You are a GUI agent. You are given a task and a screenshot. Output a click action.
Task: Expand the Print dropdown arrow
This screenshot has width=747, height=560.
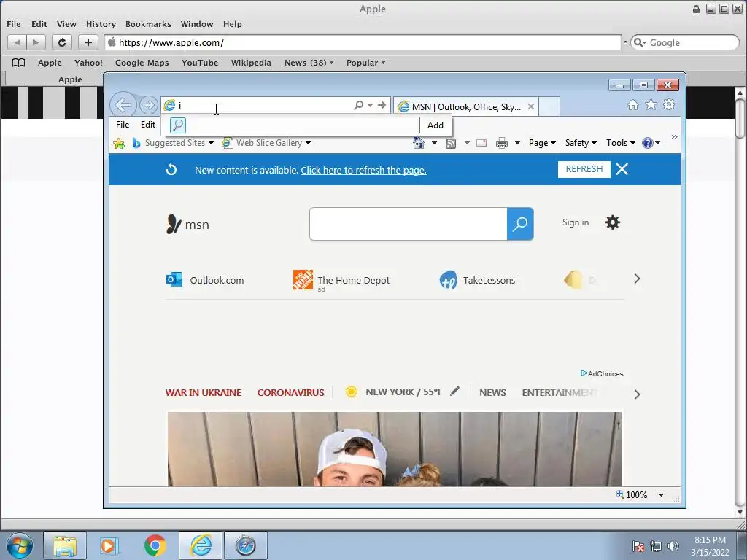(x=517, y=143)
